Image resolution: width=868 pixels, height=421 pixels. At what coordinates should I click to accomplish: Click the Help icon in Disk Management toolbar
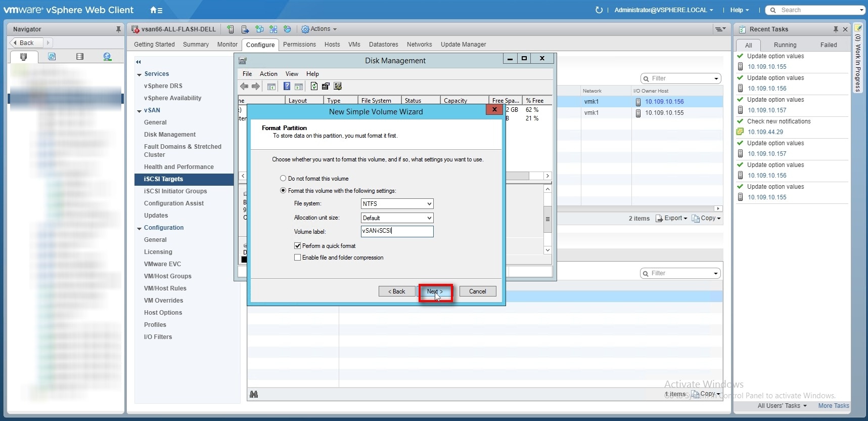[287, 87]
